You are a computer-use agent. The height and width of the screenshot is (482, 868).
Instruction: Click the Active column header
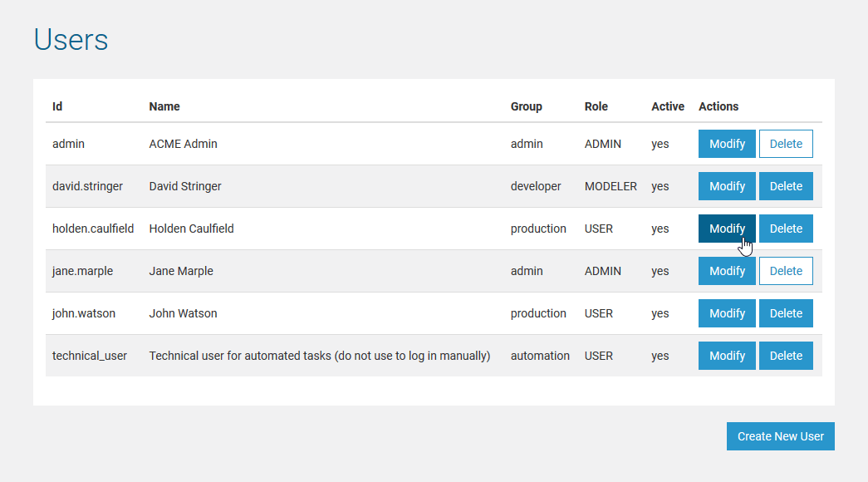pyautogui.click(x=667, y=106)
